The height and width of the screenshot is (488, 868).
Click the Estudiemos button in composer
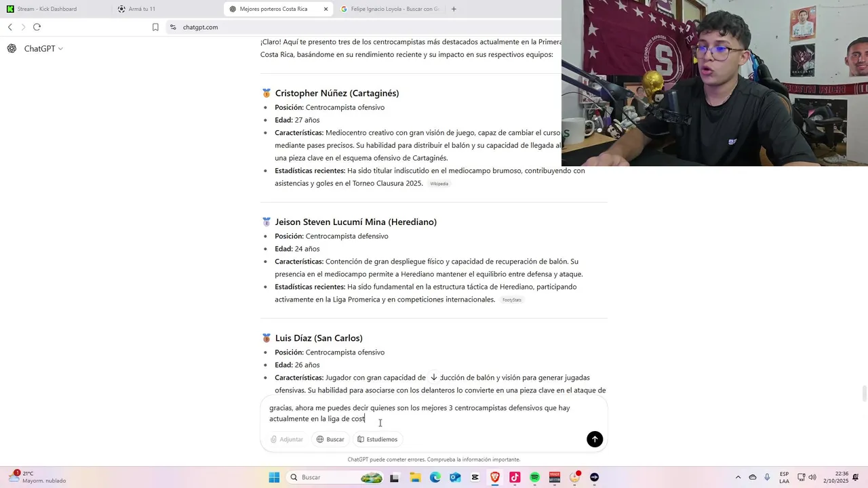[378, 439]
